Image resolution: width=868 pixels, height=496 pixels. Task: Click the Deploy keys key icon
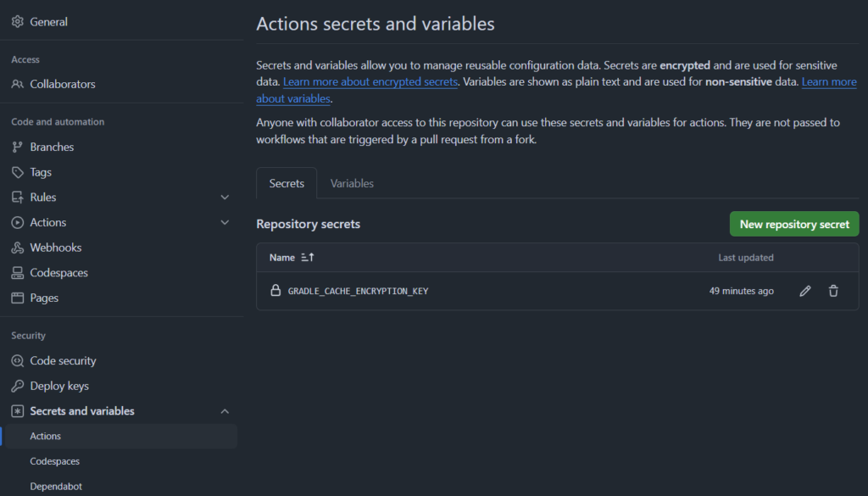(17, 386)
